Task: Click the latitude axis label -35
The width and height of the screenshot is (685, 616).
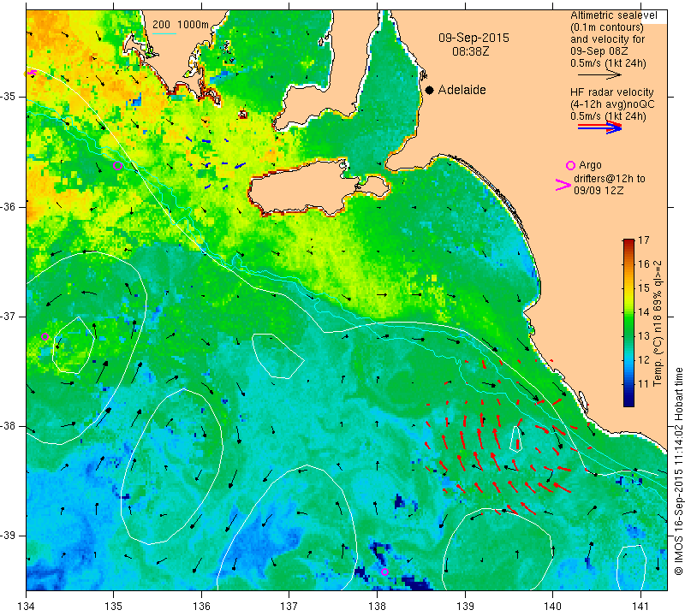Action: pyautogui.click(x=9, y=97)
